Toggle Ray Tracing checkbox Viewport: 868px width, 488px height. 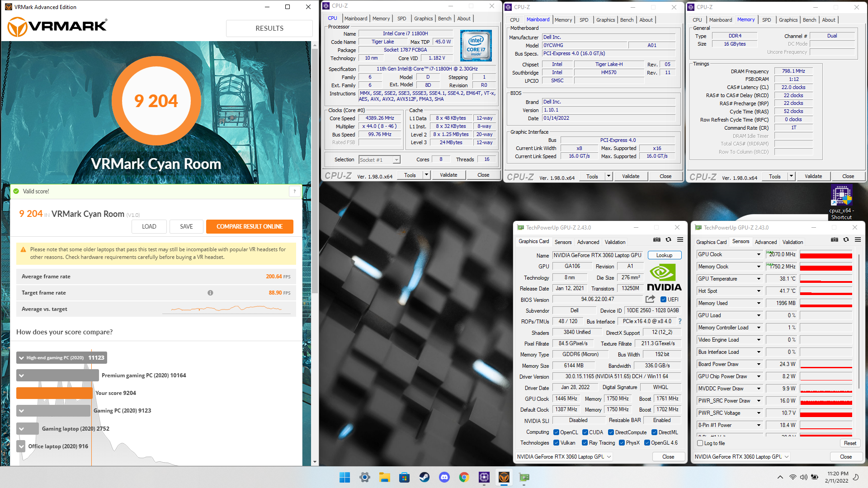[x=585, y=443]
